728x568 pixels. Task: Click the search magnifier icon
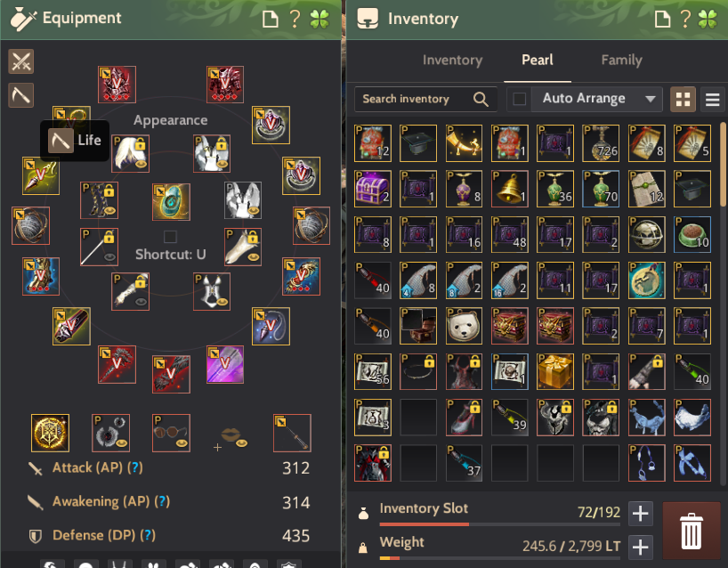click(x=481, y=99)
